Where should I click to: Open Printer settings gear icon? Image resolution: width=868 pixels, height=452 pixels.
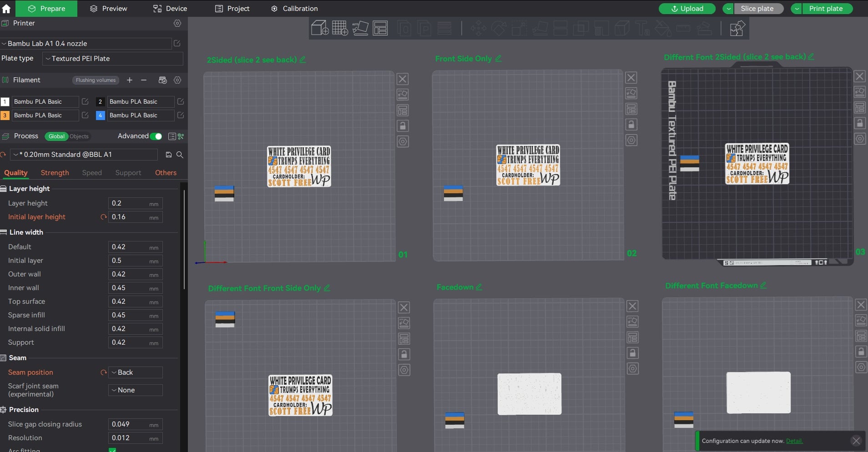point(177,23)
